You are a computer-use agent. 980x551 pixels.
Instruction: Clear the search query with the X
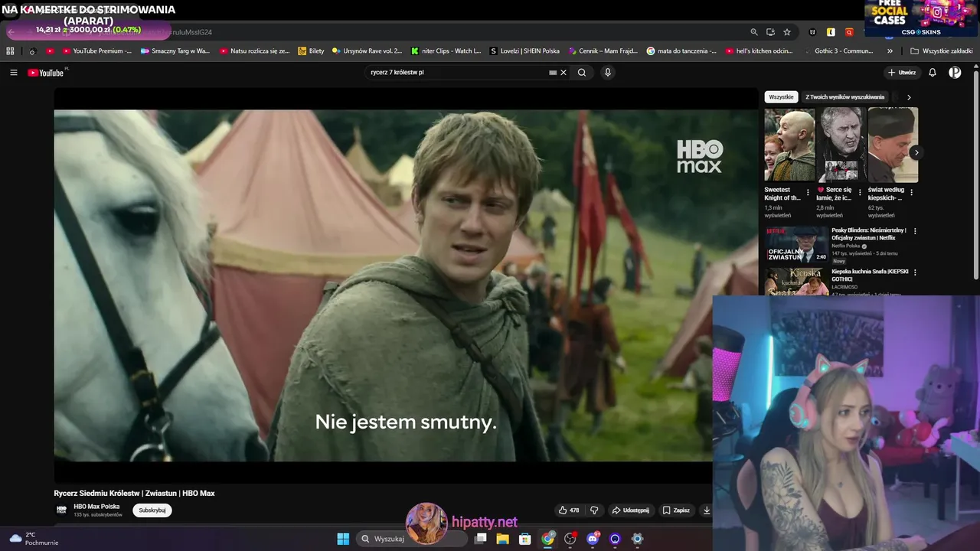(563, 73)
